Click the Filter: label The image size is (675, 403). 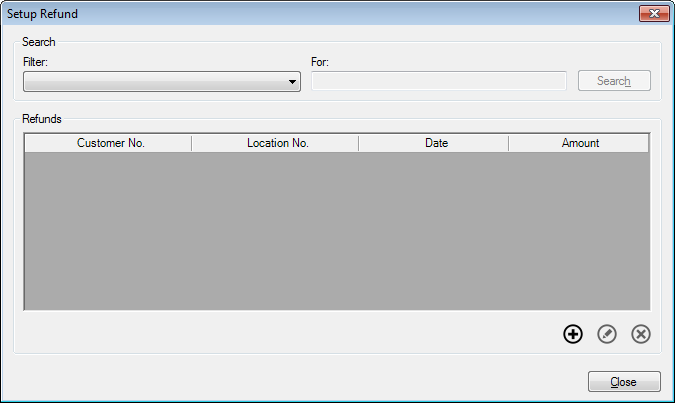[35, 62]
